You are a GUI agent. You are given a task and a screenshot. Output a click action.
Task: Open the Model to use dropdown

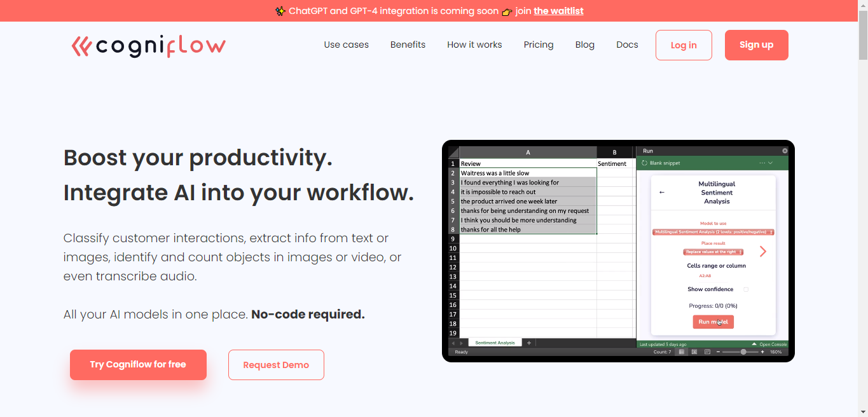click(713, 232)
